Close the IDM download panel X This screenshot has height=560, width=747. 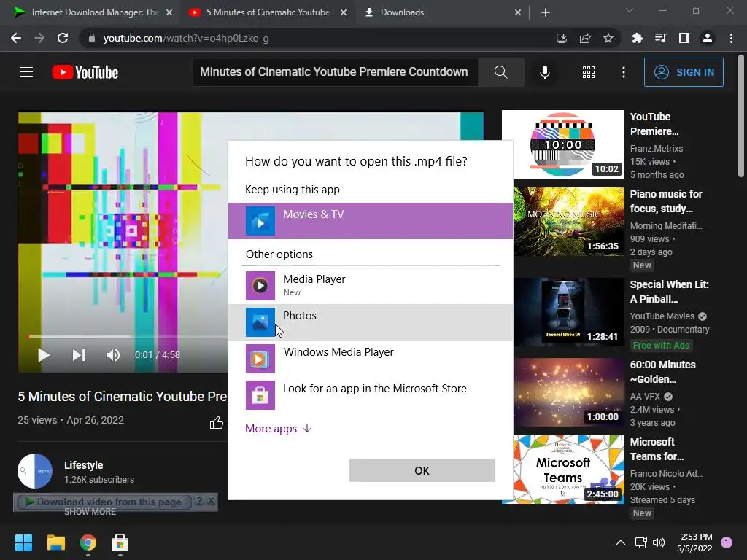pyautogui.click(x=212, y=502)
